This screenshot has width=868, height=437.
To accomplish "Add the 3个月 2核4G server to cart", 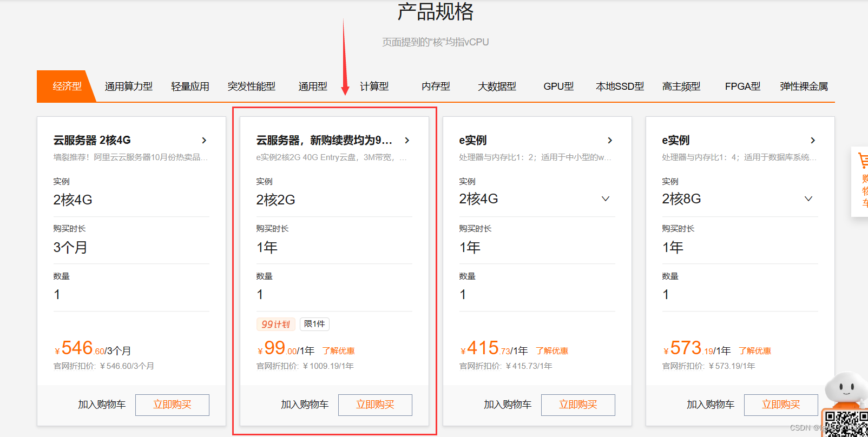I will 102,405.
